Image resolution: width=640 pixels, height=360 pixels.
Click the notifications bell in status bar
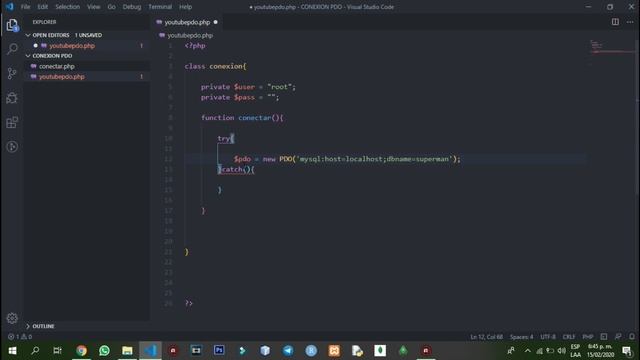click(632, 337)
